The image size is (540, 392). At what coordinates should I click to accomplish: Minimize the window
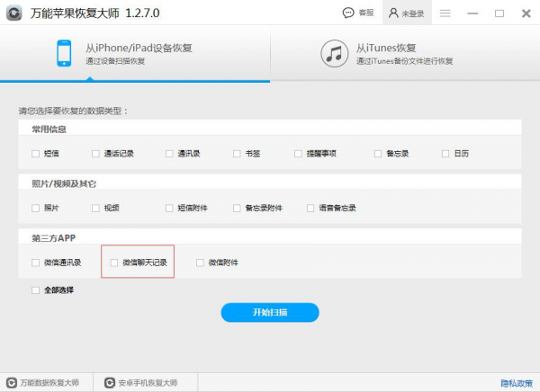pos(472,13)
